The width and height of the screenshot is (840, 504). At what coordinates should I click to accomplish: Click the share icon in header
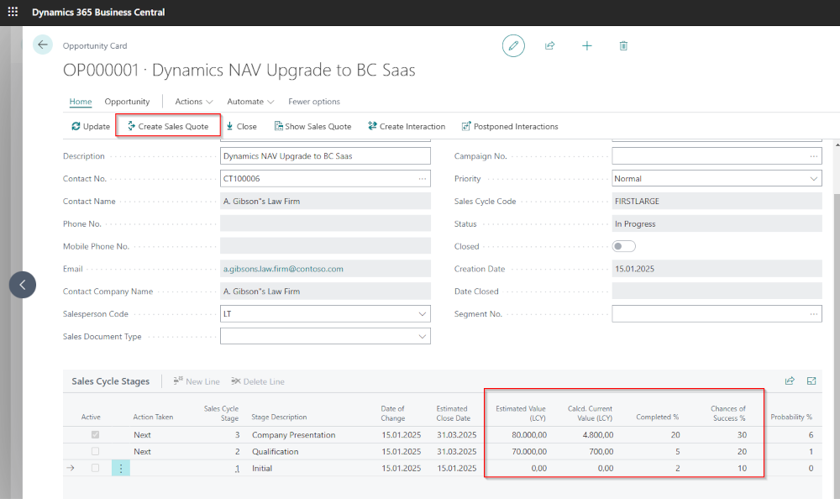click(x=550, y=45)
